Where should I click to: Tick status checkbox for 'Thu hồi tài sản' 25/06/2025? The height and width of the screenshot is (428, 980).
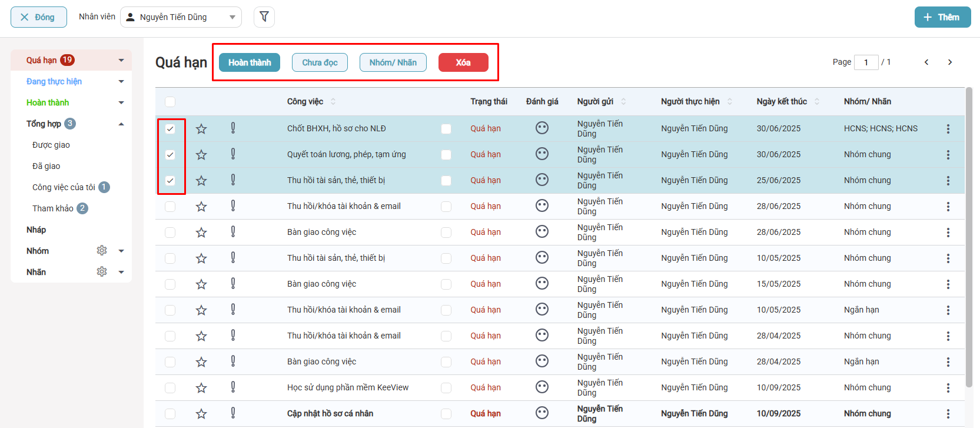446,181
